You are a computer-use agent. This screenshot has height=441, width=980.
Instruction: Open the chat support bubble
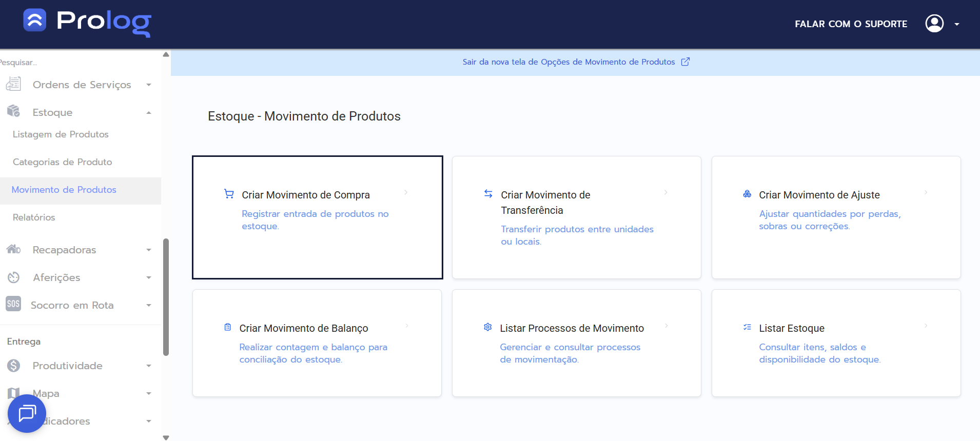(x=27, y=413)
